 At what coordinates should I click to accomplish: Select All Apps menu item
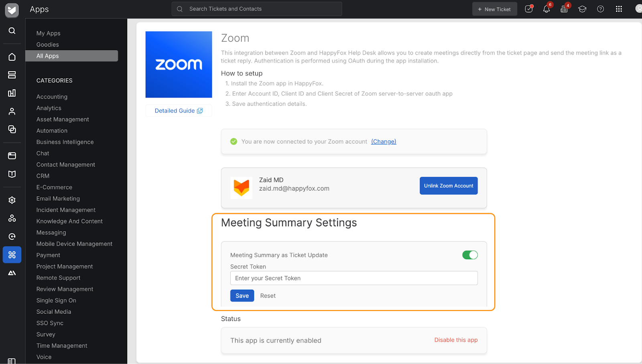pyautogui.click(x=71, y=56)
